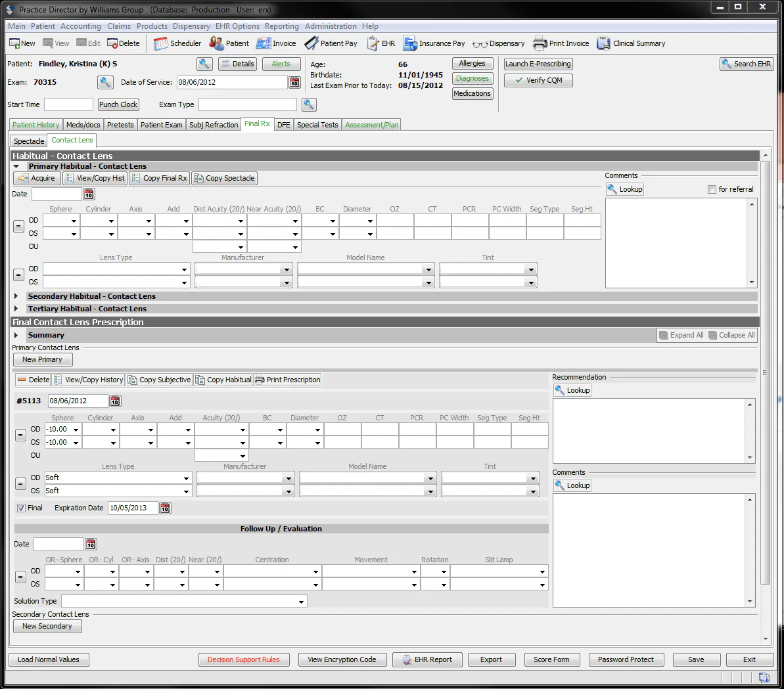This screenshot has width=784, height=689.
Task: Toggle the for referral checkbox
Action: tap(712, 189)
